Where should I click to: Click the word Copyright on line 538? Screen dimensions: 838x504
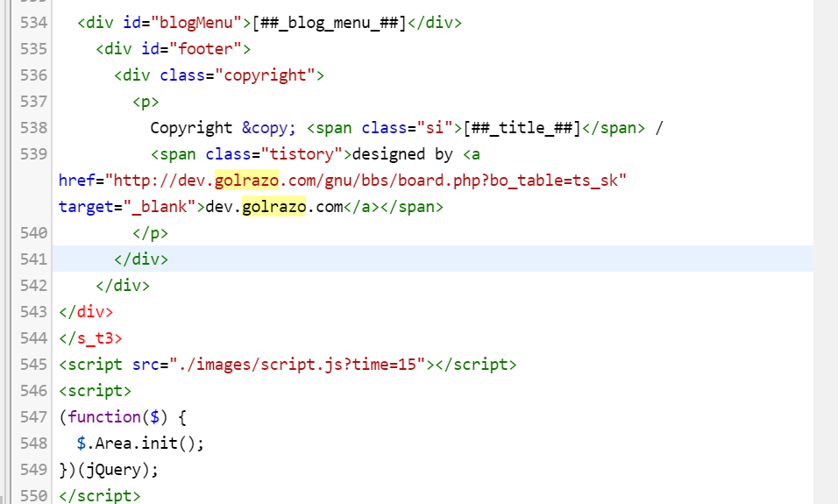(191, 128)
